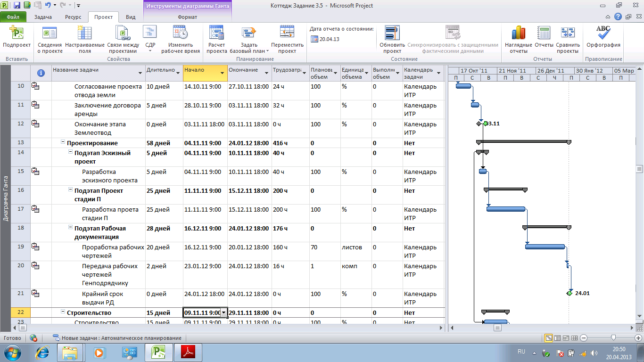Open Задать базовый план menu
The width and height of the screenshot is (644, 362).
click(249, 40)
